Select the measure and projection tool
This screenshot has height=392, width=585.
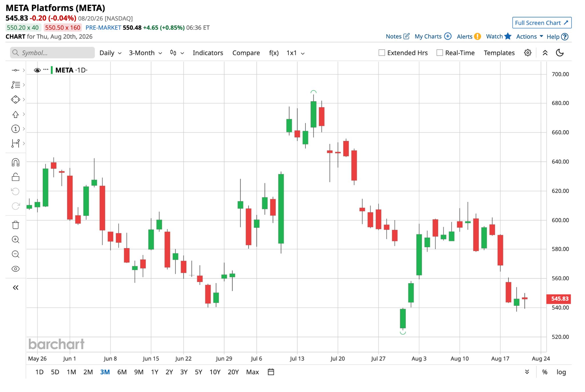(15, 144)
